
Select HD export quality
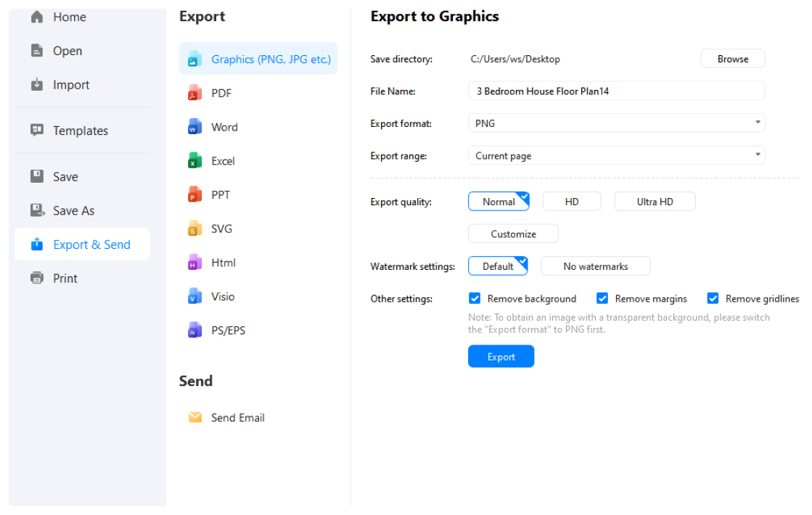[x=572, y=202]
